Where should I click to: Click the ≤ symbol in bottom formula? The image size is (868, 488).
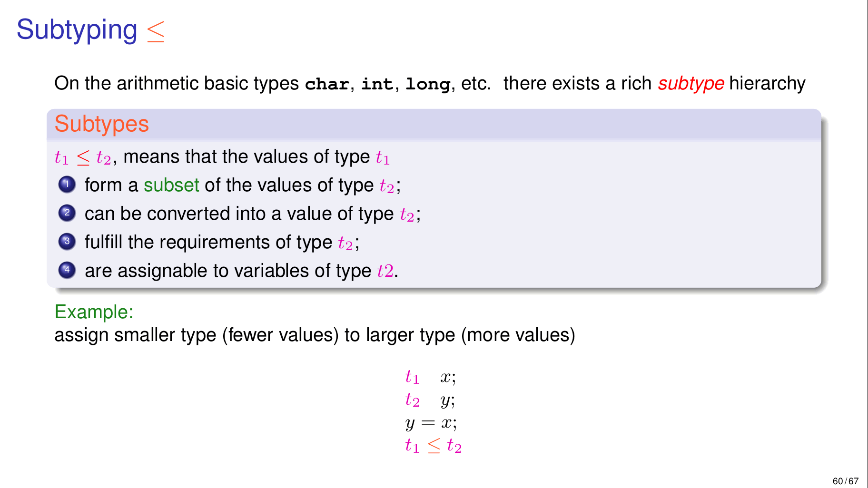click(434, 446)
